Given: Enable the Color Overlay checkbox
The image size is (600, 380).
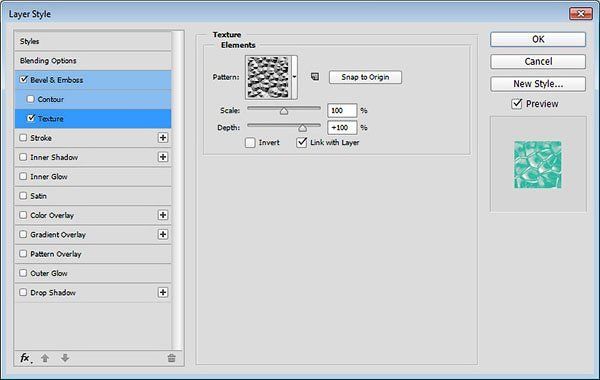Looking at the screenshot, I should 23,215.
